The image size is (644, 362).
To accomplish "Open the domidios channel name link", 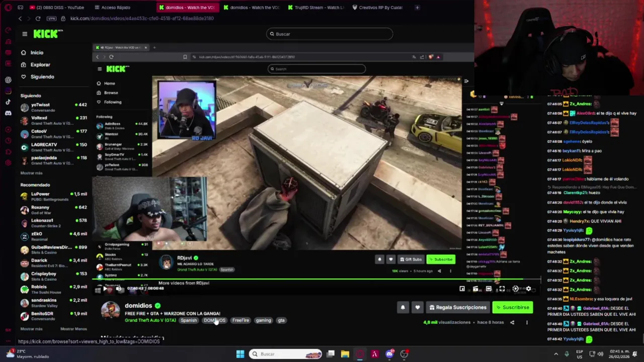I will (138, 306).
